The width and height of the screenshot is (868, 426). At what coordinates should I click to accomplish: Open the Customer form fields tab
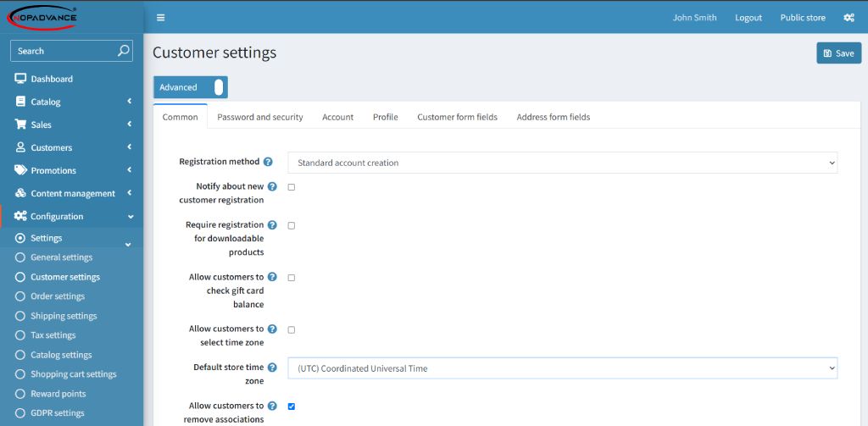(457, 117)
